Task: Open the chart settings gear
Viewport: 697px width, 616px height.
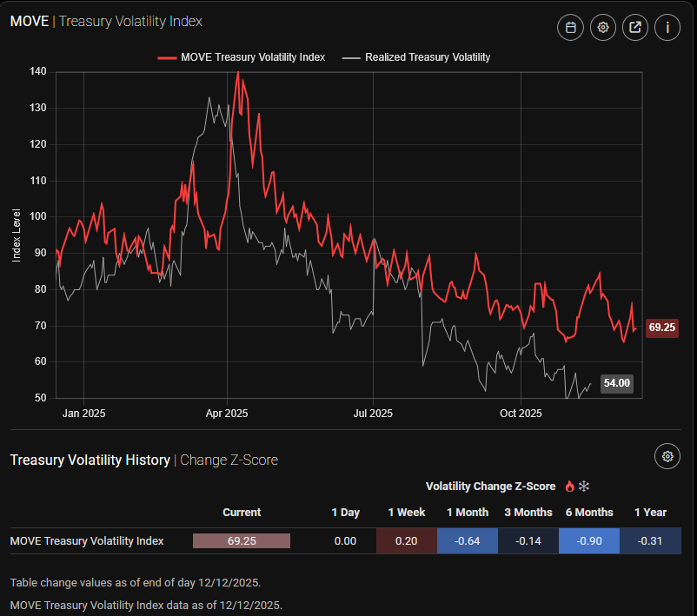Action: point(602,27)
